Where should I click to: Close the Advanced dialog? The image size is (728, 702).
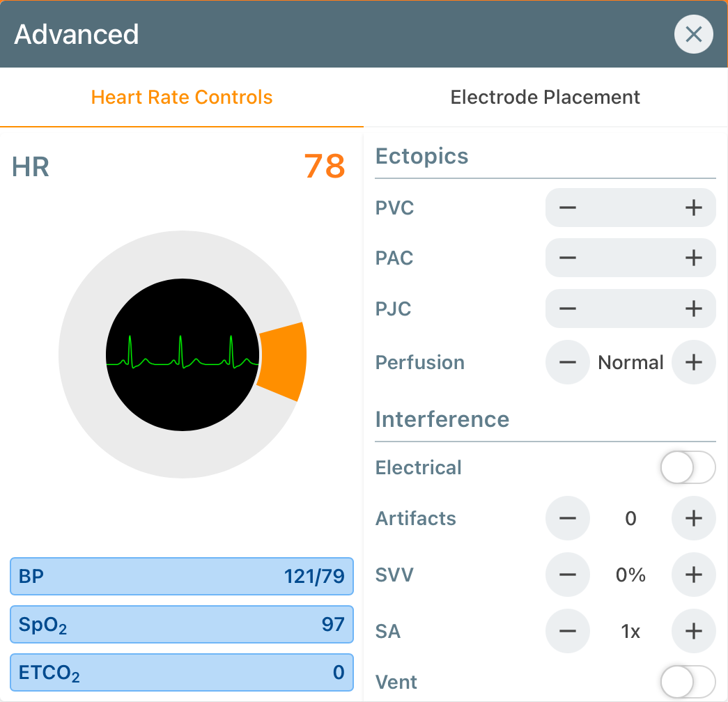click(x=693, y=33)
